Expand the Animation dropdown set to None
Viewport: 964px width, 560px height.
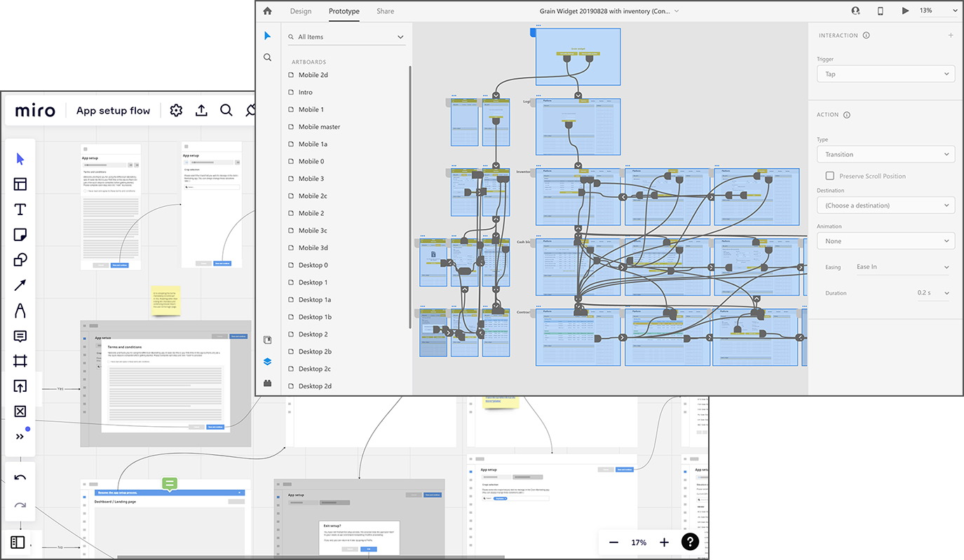coord(885,240)
